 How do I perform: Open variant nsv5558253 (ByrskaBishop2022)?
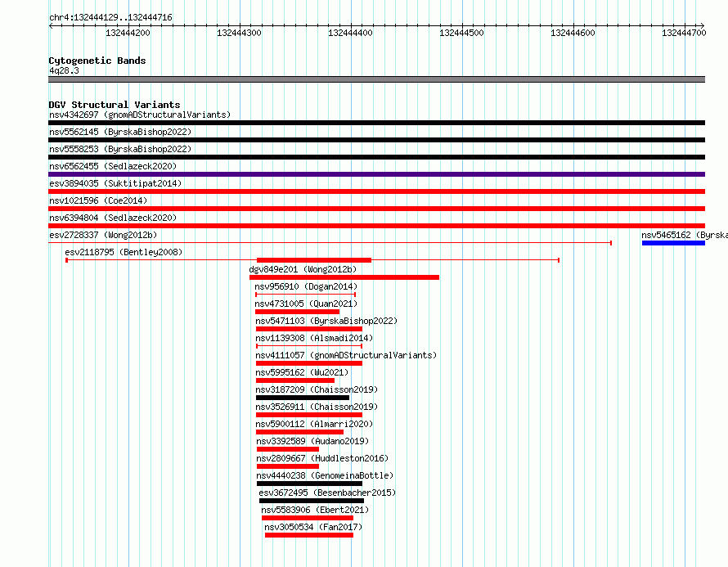(120, 149)
